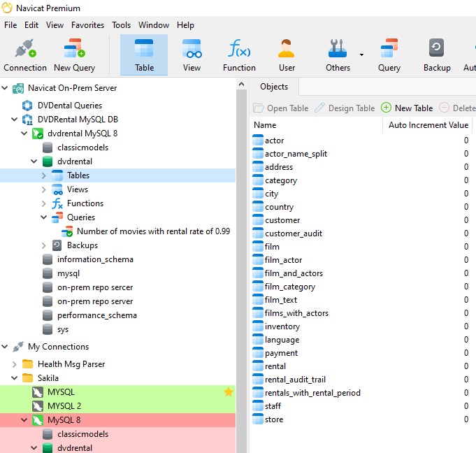Click the Query toolbar icon
The height and width of the screenshot is (453, 476).
[389, 55]
